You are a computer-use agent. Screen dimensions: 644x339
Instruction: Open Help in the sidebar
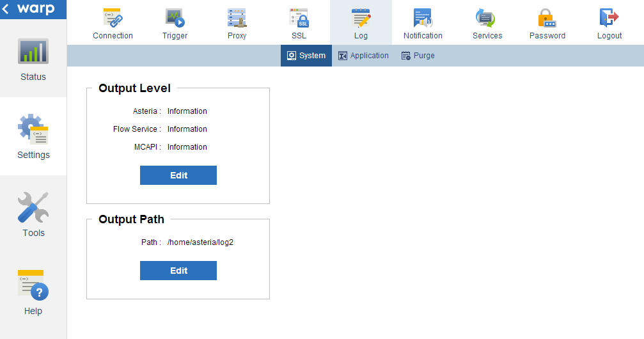tap(33, 292)
